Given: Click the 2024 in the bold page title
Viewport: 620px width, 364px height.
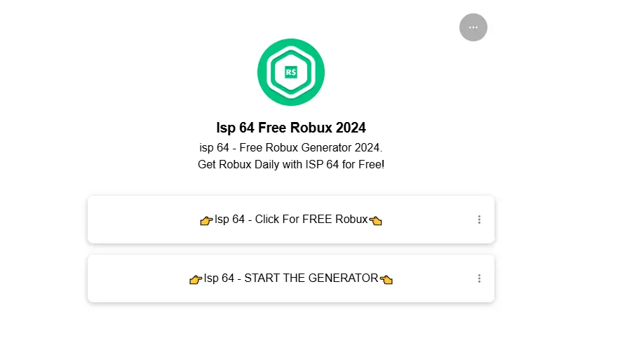Looking at the screenshot, I should [x=351, y=128].
